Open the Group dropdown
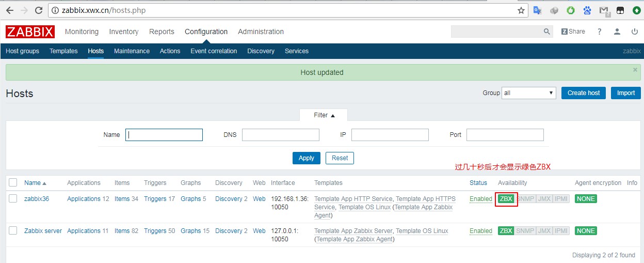Image resolution: width=644 pixels, height=263 pixels. click(529, 93)
